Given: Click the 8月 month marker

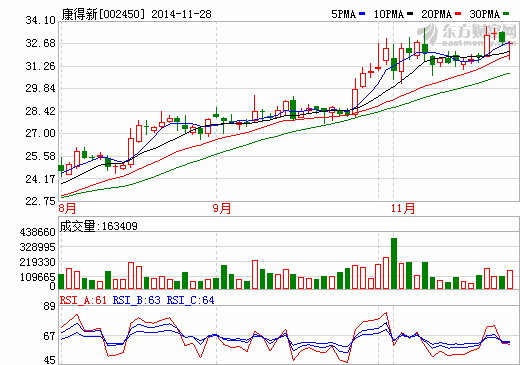Looking at the screenshot, I should point(67,209).
